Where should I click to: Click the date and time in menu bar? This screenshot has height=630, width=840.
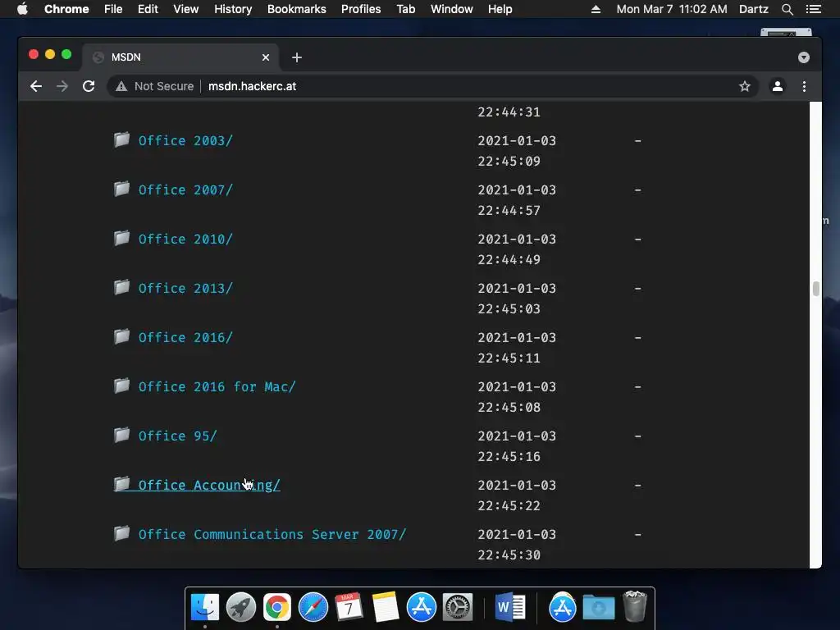tap(672, 9)
